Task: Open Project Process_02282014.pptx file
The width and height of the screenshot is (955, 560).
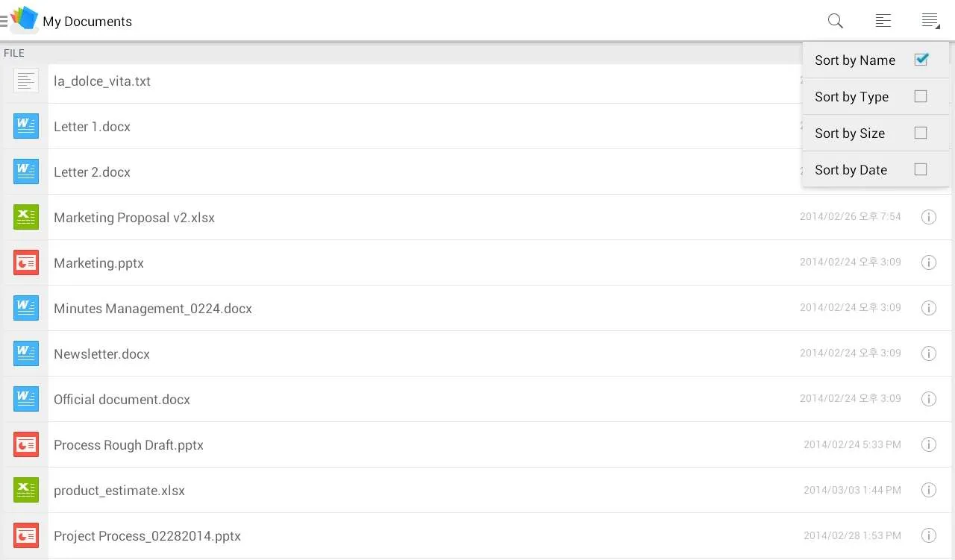Action: pyautogui.click(x=477, y=535)
